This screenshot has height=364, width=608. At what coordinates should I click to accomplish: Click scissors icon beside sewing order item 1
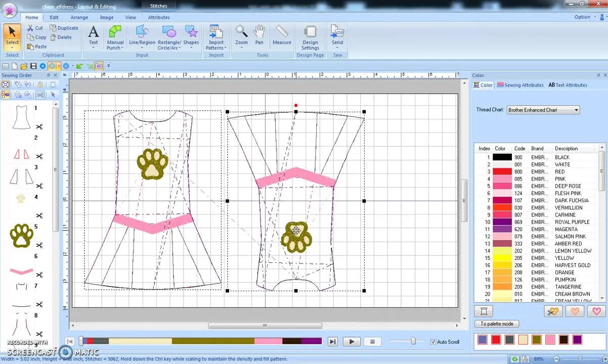click(40, 126)
